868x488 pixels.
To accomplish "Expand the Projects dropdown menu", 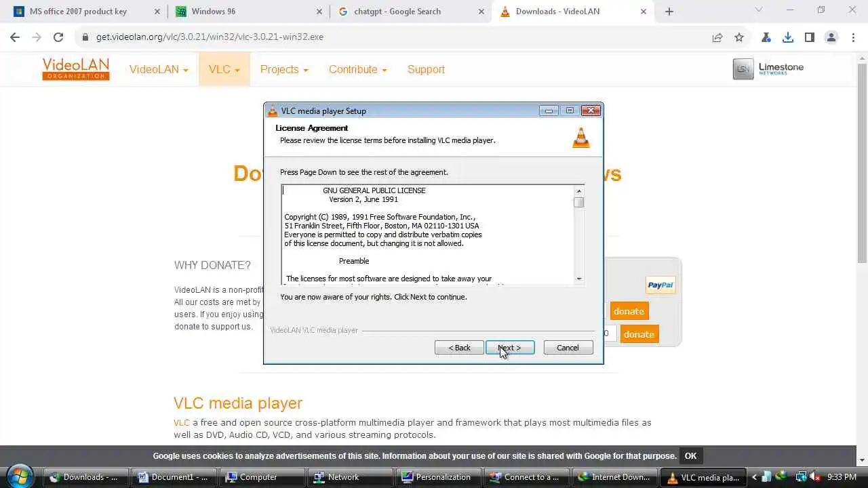I will pos(284,69).
